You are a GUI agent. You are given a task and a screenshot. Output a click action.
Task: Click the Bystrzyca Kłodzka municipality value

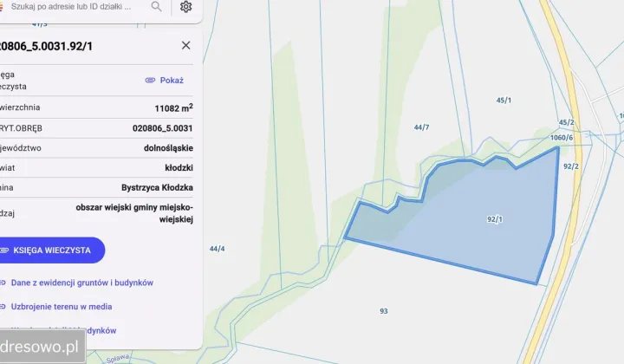[x=157, y=187]
